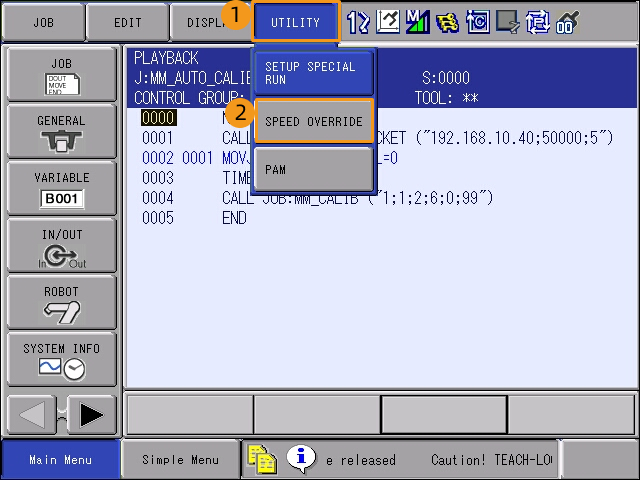Click the J:MM_AUTO_CALIB job name

tap(193, 78)
